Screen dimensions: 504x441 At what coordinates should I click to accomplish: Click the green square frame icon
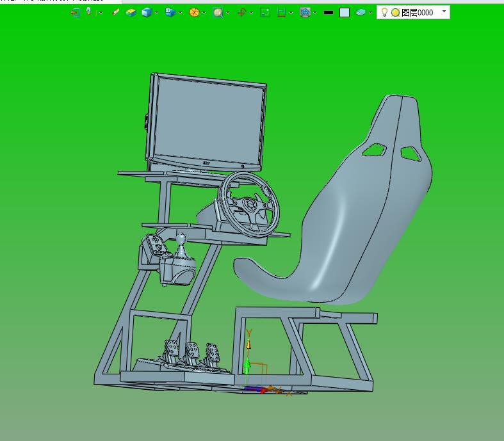pyautogui.click(x=265, y=13)
